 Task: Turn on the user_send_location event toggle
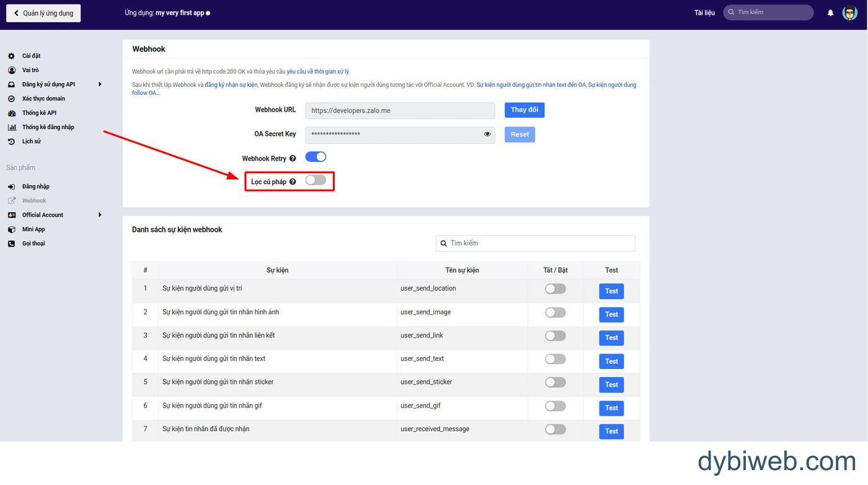[556, 289]
